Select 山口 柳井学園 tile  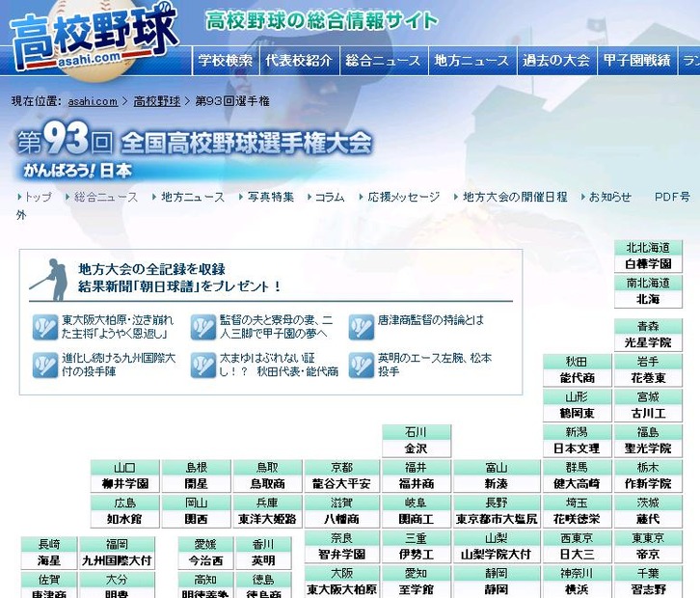pos(125,476)
